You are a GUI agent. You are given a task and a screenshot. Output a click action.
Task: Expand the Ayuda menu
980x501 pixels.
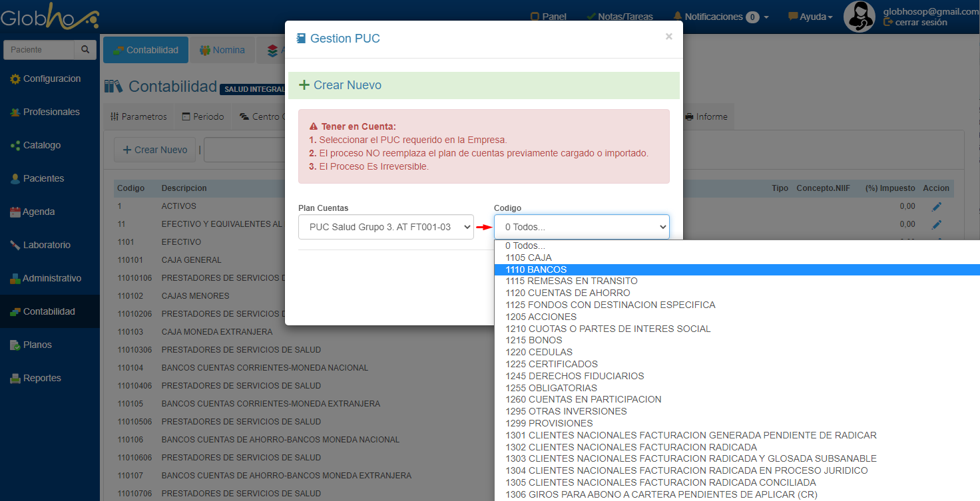coord(810,17)
